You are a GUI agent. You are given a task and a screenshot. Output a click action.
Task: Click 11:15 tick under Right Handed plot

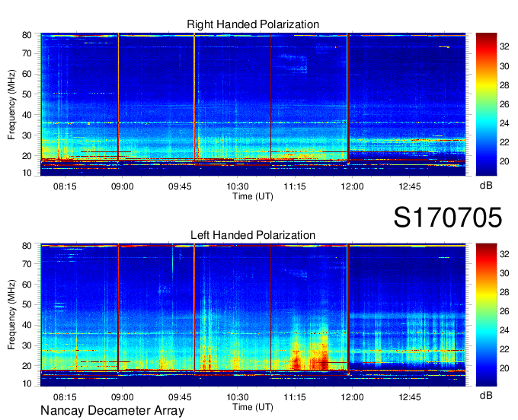pyautogui.click(x=295, y=186)
